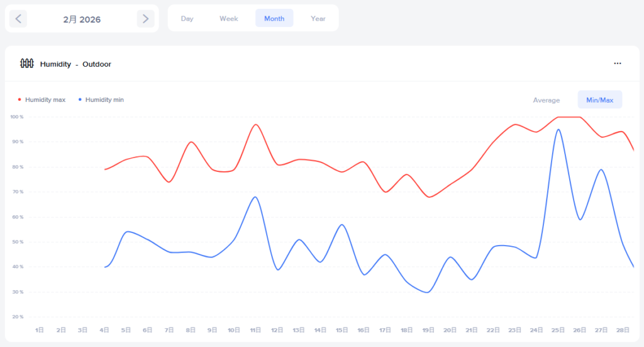
Task: Click the blue low point on 19日
Action: pyautogui.click(x=428, y=292)
